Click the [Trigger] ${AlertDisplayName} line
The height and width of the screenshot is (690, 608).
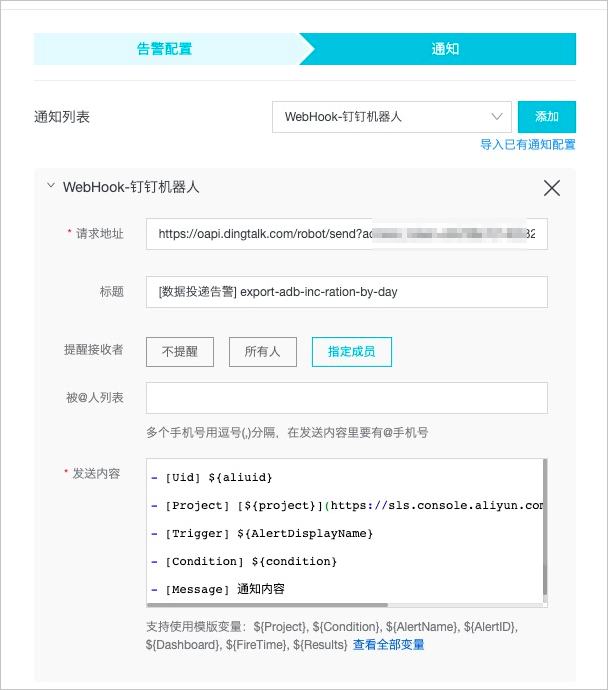(x=262, y=533)
